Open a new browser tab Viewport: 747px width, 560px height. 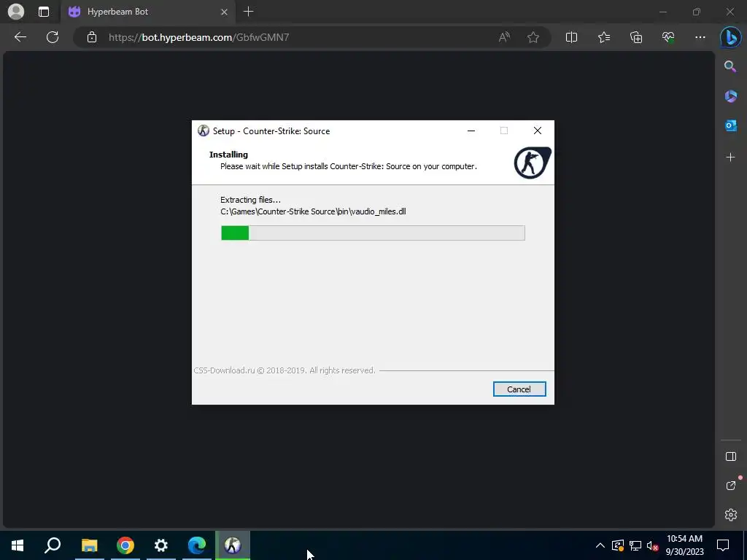click(248, 12)
